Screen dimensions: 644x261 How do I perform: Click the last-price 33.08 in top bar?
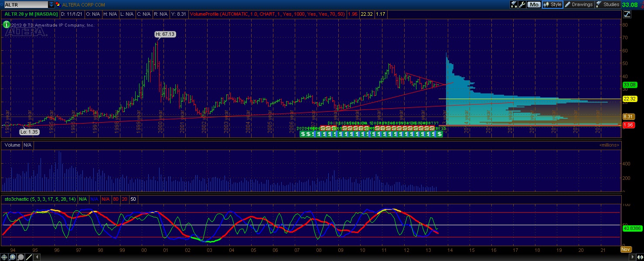pyautogui.click(x=630, y=4)
